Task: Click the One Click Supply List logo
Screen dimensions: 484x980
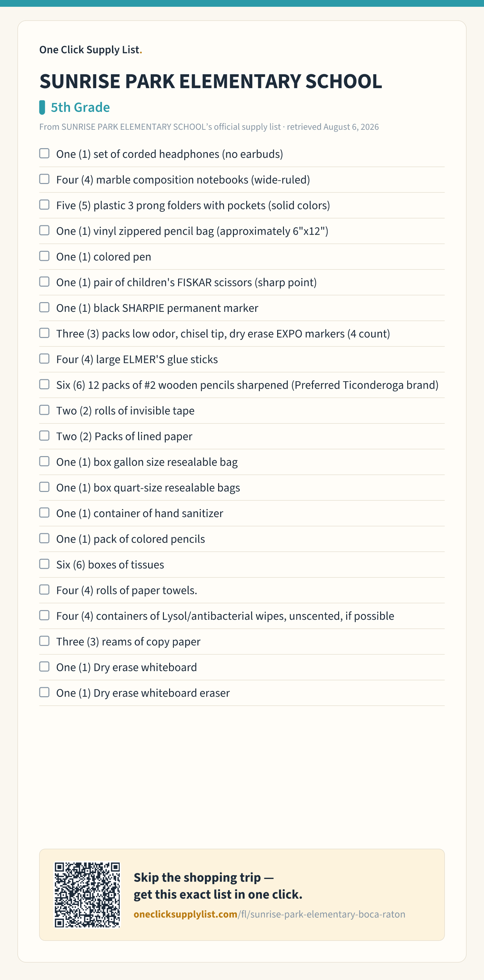Action: pos(90,50)
